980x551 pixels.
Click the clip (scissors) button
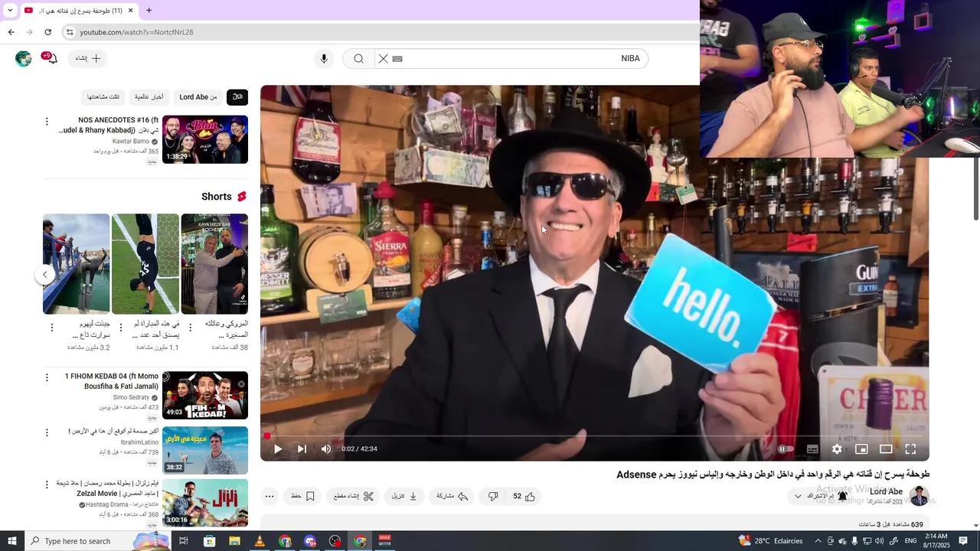point(354,496)
